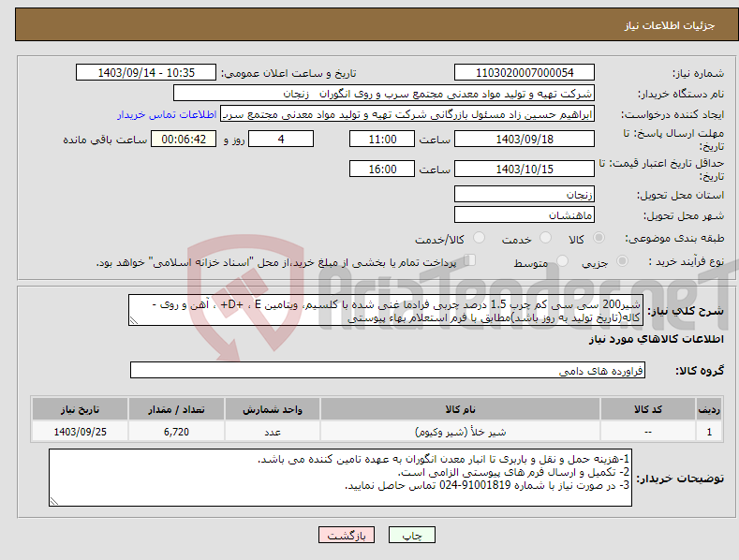Click the نوع فرآیند خرید label
739x560 pixels.
pyautogui.click(x=687, y=261)
